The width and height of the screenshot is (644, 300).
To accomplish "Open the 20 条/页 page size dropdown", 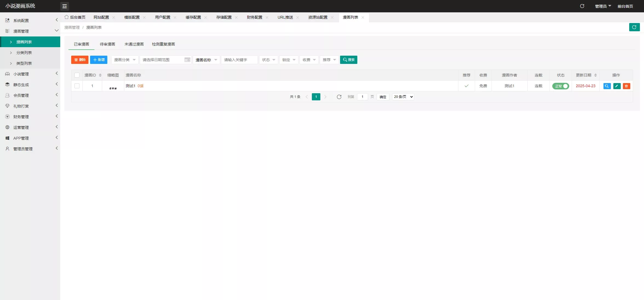I will coord(403,97).
